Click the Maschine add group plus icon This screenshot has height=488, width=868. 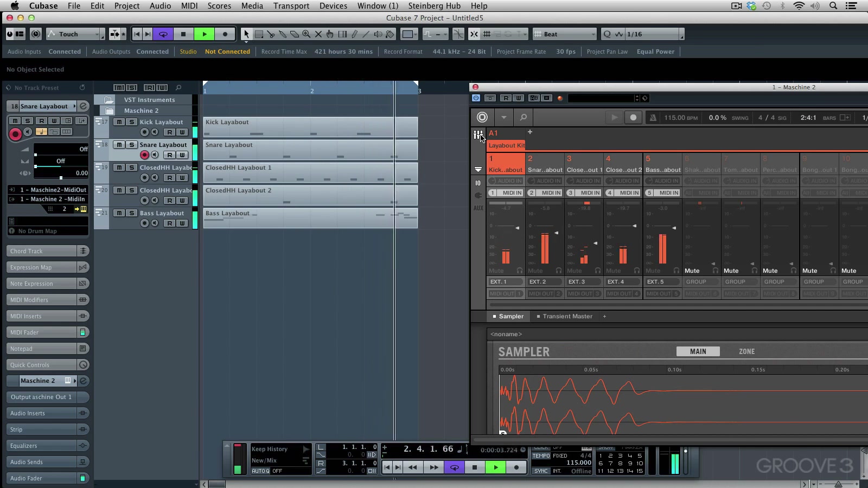[x=530, y=132]
